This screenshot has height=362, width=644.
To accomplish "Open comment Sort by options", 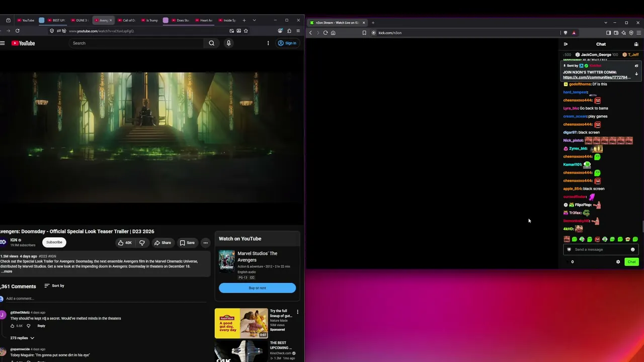I will [54, 286].
